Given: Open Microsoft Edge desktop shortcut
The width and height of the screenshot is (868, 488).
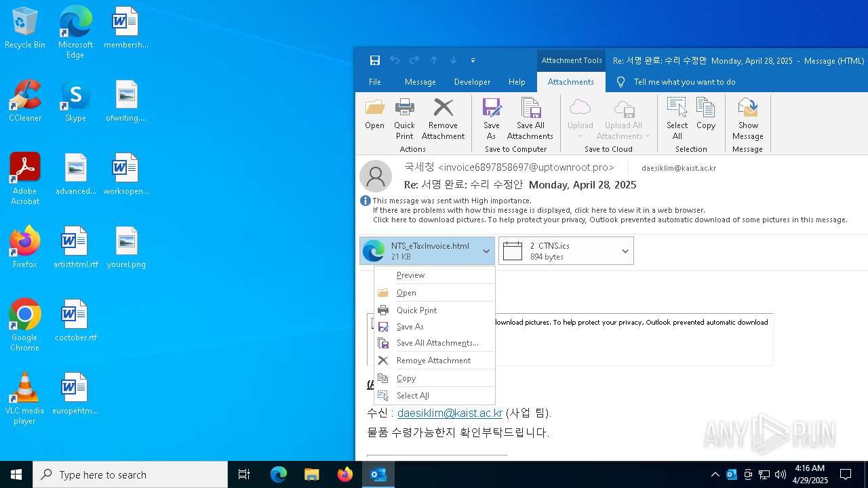Looking at the screenshot, I should click(75, 33).
